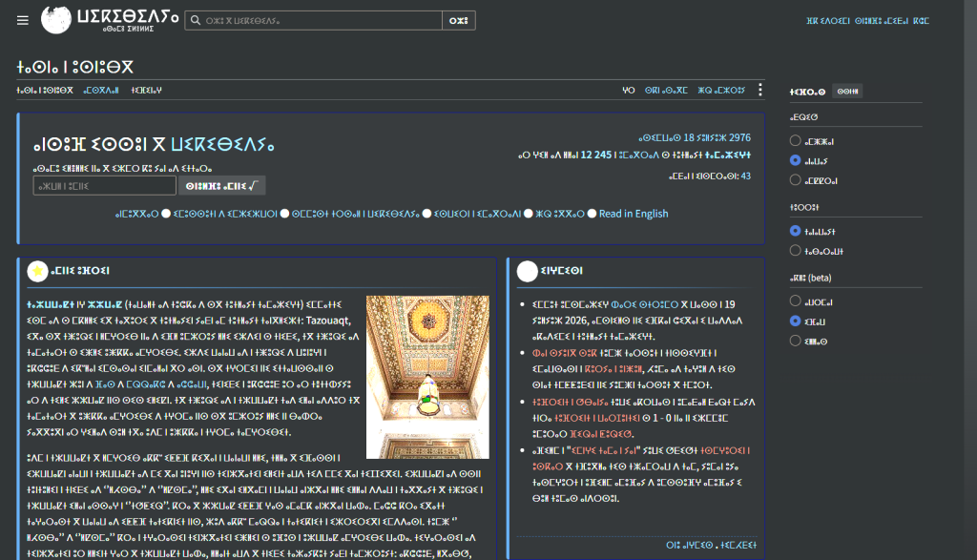
Task: Open the view source tab
Action: pos(666,91)
